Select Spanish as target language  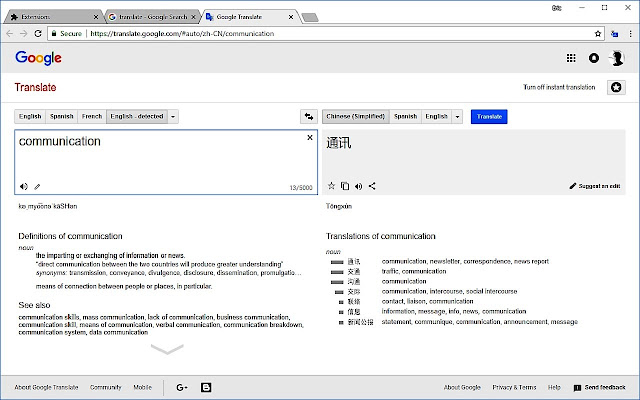coord(405,117)
